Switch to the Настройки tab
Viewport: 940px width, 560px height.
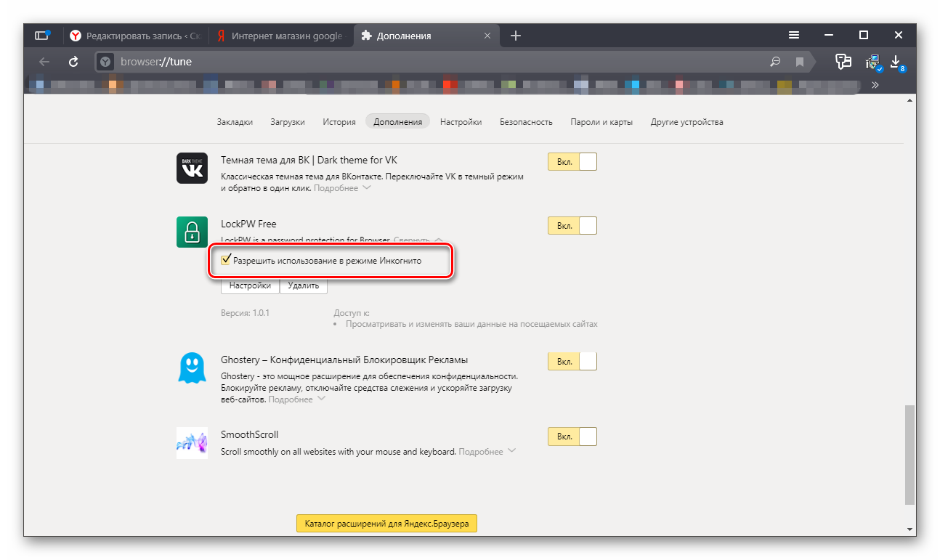[461, 122]
